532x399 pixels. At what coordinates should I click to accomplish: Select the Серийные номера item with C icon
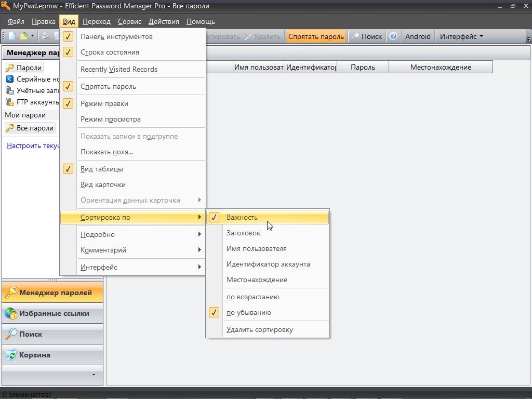[32, 79]
